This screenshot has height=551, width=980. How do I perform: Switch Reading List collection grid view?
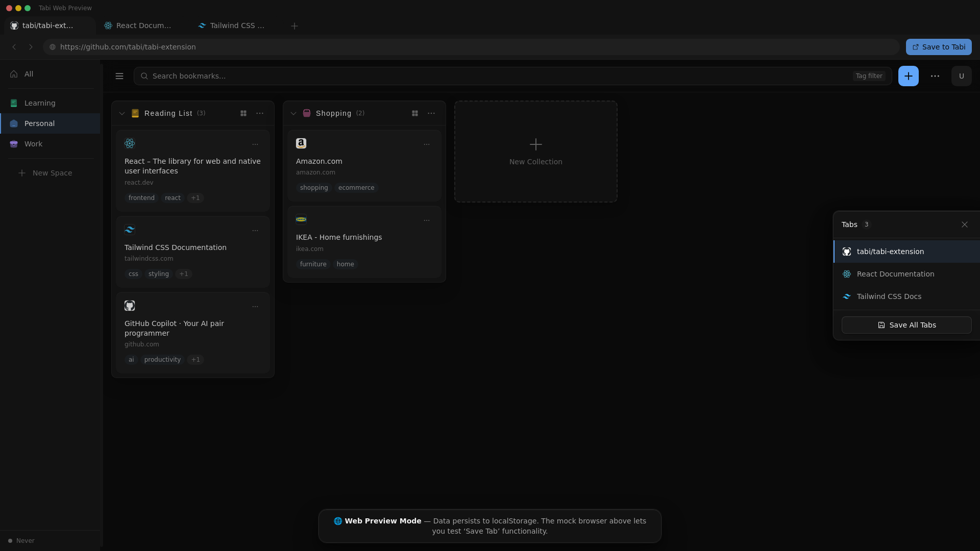pyautogui.click(x=243, y=113)
